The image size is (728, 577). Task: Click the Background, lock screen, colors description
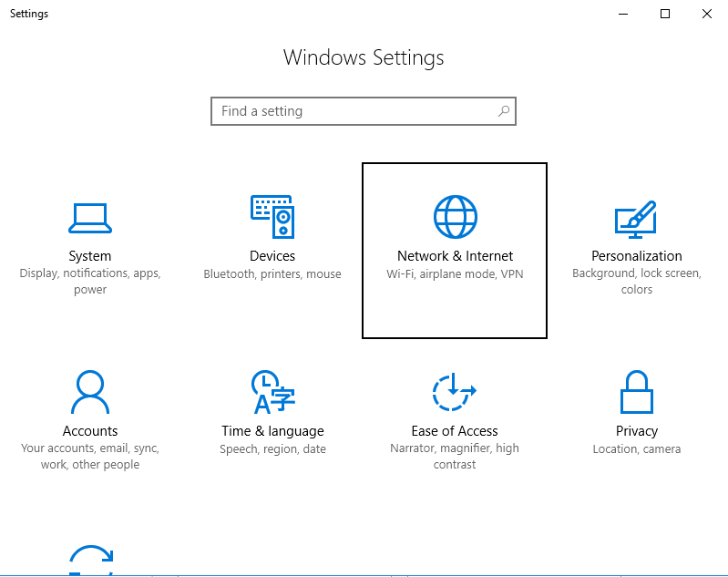(x=636, y=282)
